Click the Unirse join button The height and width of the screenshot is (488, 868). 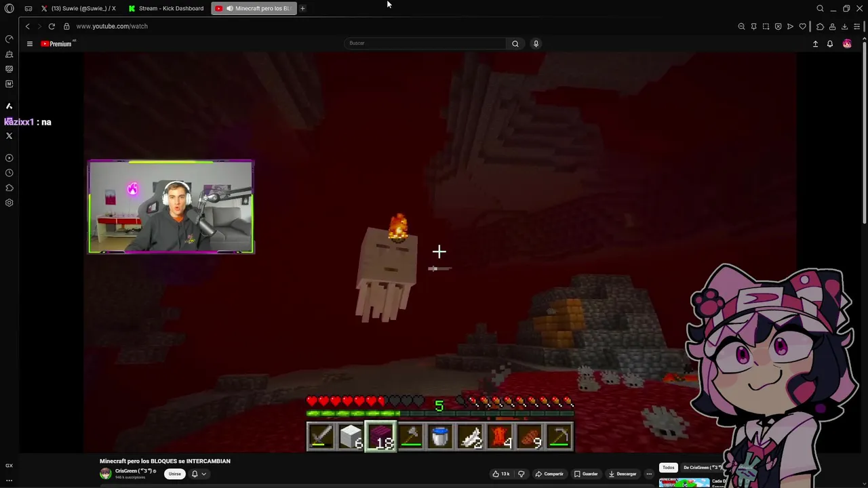click(175, 474)
